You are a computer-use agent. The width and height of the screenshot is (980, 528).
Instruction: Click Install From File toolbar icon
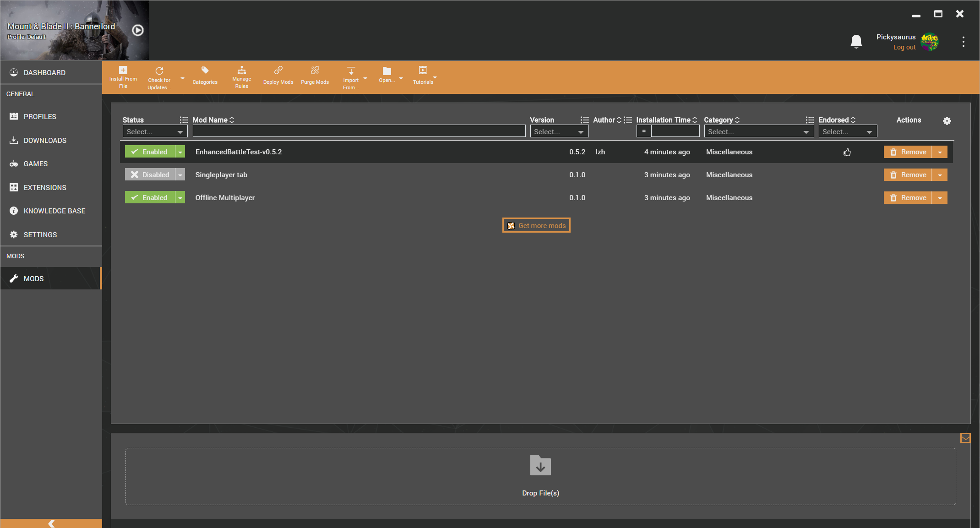pos(123,71)
